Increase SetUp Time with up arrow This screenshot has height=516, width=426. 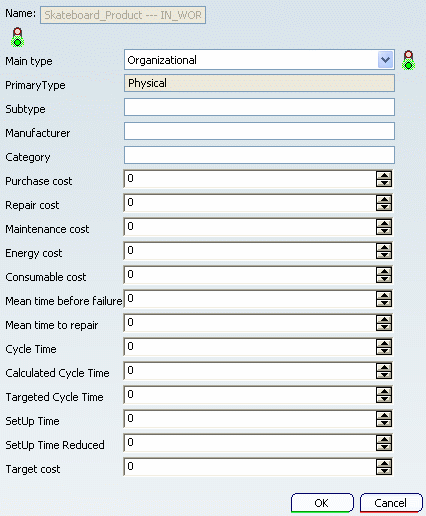(384, 415)
